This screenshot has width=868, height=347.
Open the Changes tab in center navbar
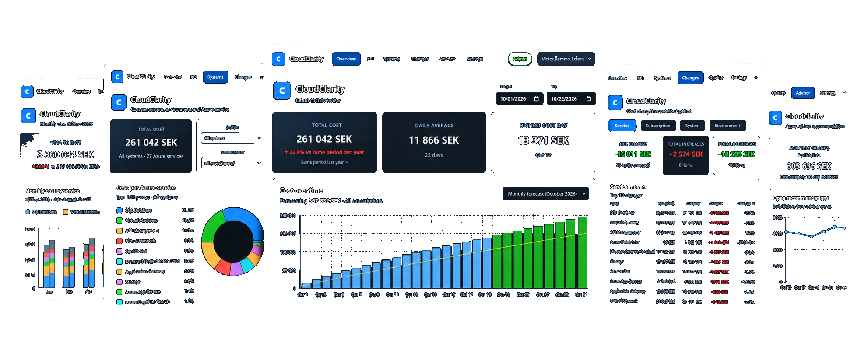click(420, 59)
